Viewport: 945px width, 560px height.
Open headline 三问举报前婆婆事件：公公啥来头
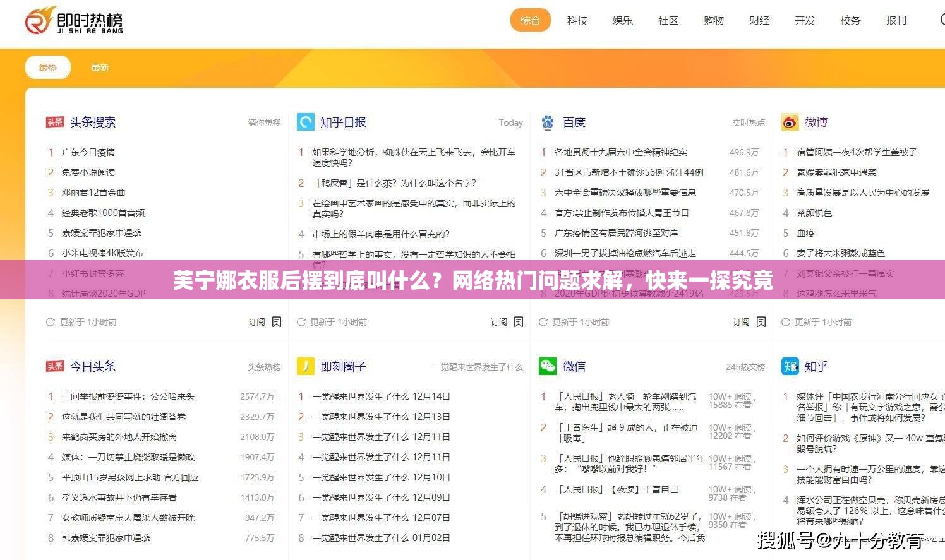[x=128, y=396]
